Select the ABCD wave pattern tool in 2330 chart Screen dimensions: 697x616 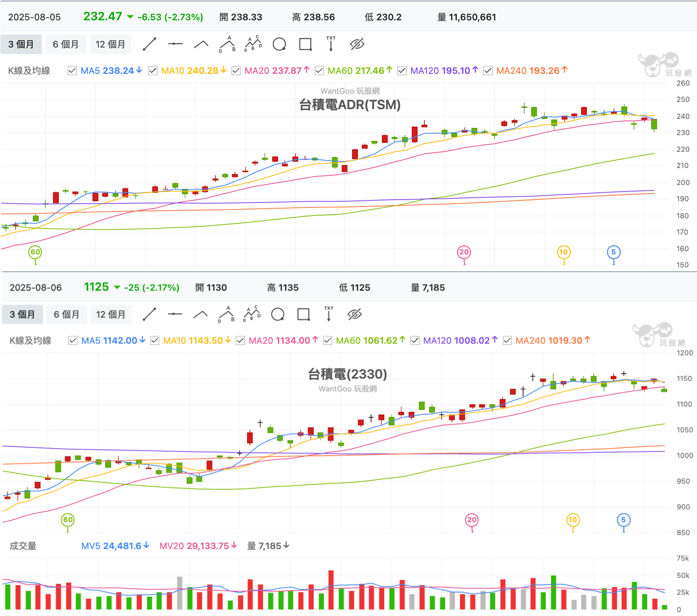pyautogui.click(x=252, y=314)
